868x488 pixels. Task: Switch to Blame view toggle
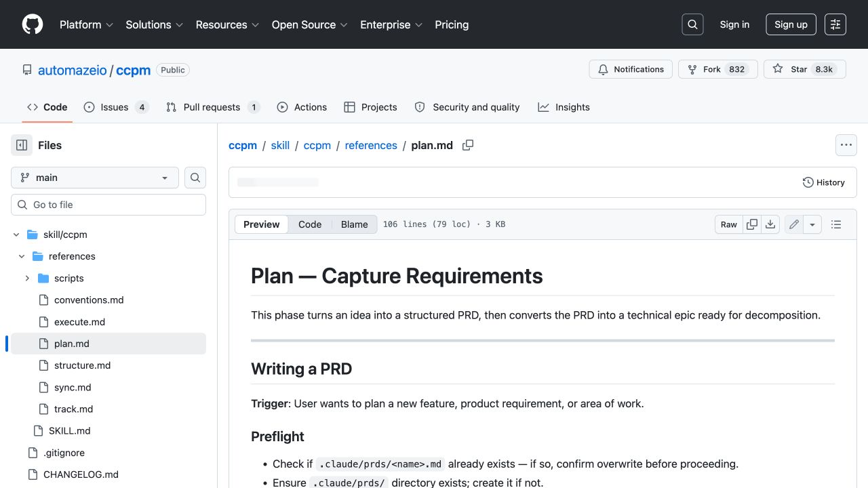pos(355,224)
